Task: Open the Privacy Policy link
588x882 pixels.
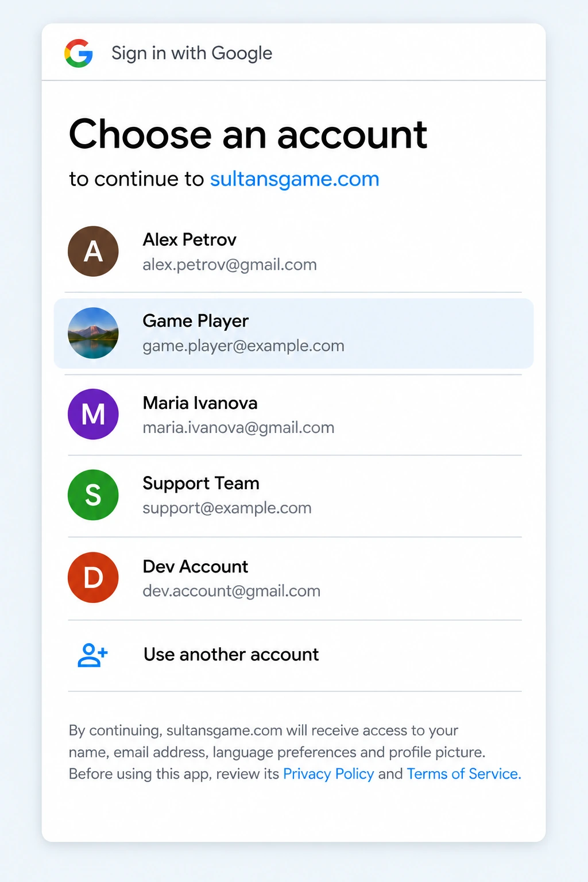Action: [x=328, y=774]
